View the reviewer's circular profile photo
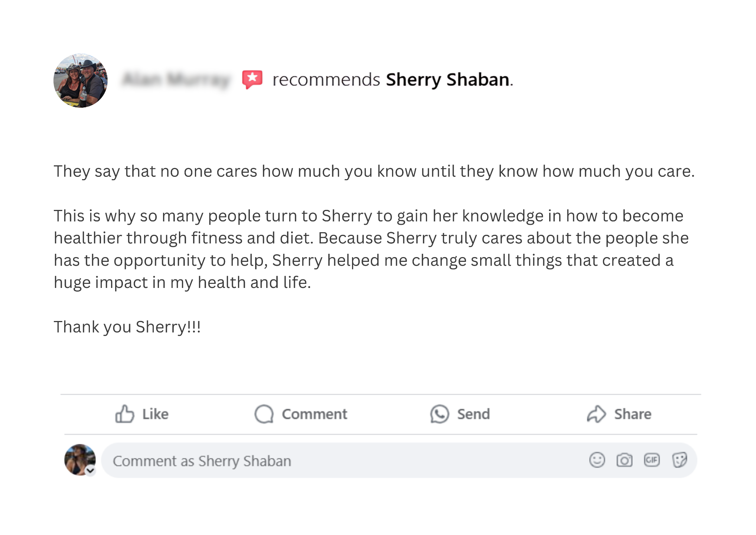This screenshot has height=535, width=756. (81, 81)
